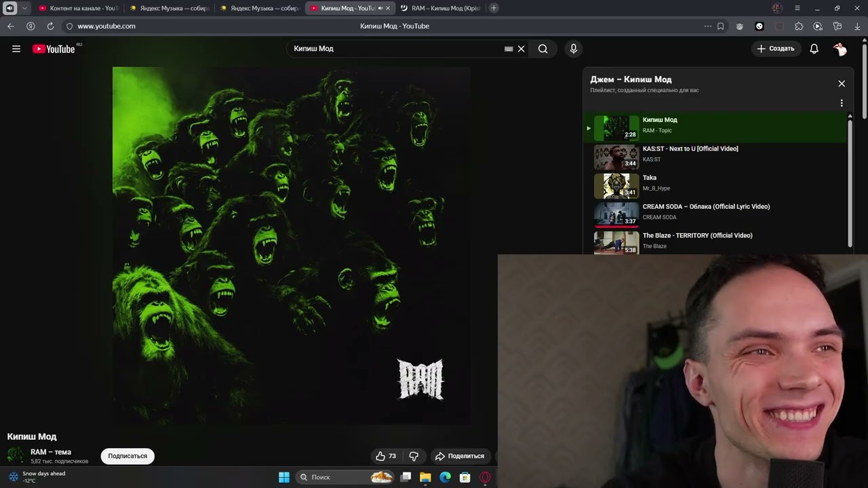Open address bar three-dot menu
The height and width of the screenshot is (488, 868).
point(708,26)
